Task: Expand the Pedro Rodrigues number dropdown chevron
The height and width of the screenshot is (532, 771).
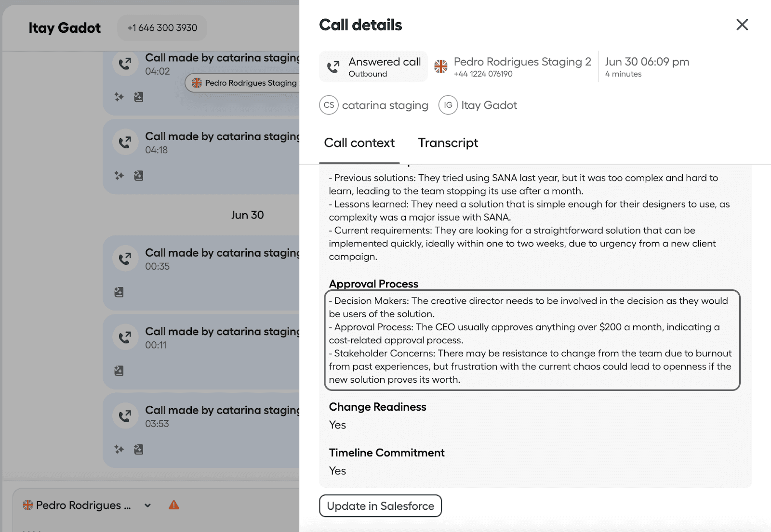Action: pyautogui.click(x=147, y=506)
